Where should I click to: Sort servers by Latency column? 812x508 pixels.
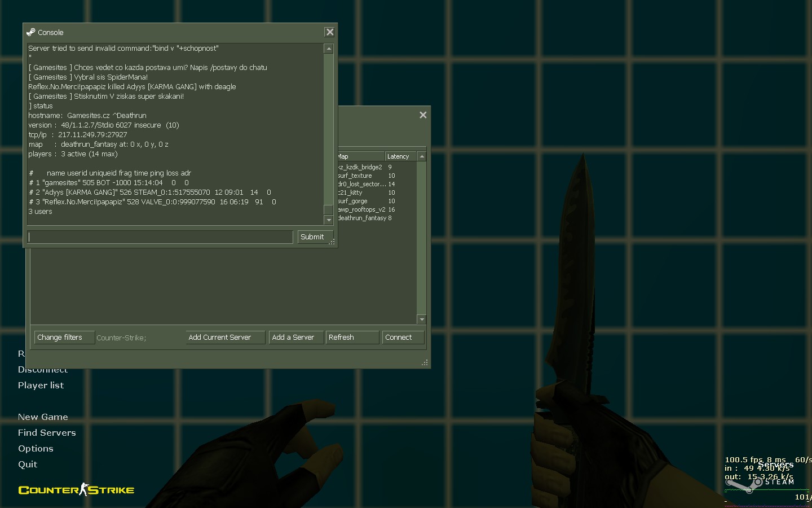400,156
